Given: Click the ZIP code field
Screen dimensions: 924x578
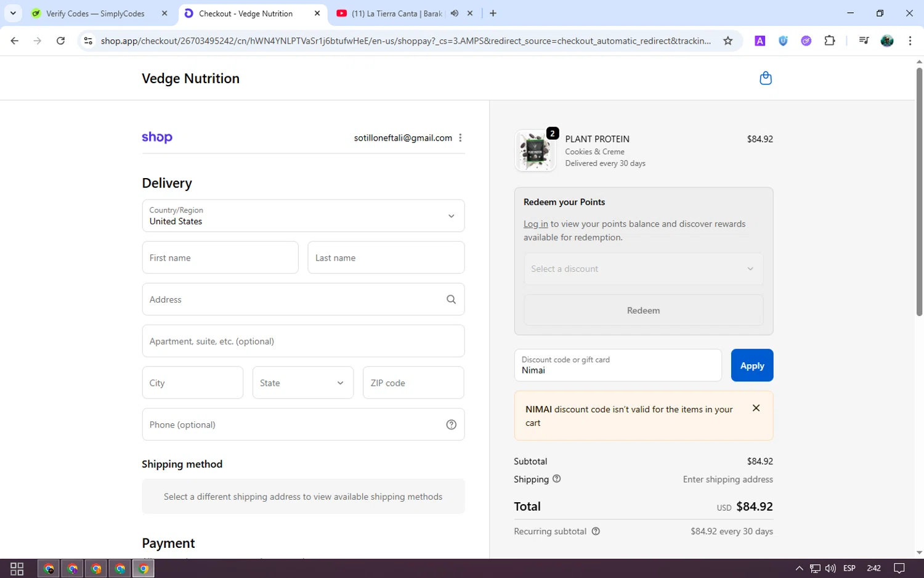Looking at the screenshot, I should tap(413, 383).
